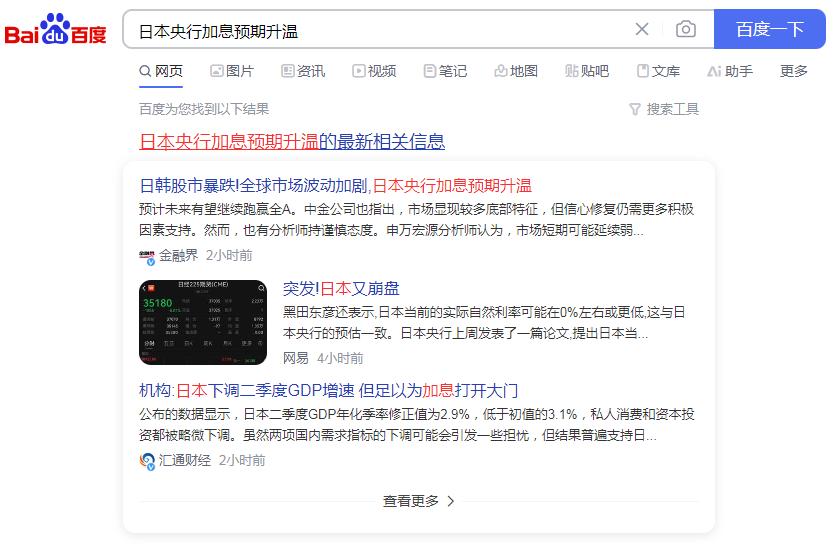The image size is (834, 550).
Task: Clear the search box with the X icon
Action: [642, 29]
